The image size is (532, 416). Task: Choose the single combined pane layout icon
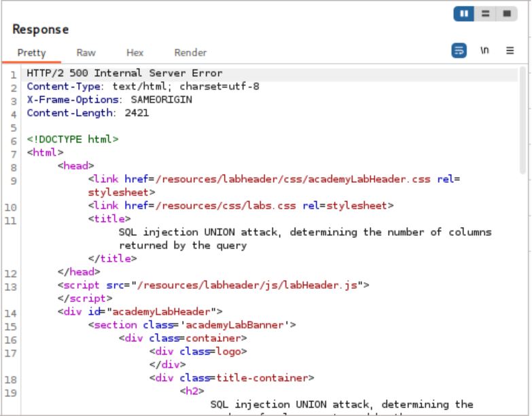point(506,14)
